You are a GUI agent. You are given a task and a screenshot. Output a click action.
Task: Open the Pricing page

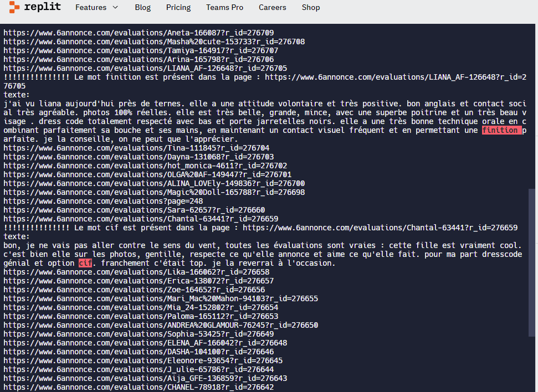(x=178, y=7)
